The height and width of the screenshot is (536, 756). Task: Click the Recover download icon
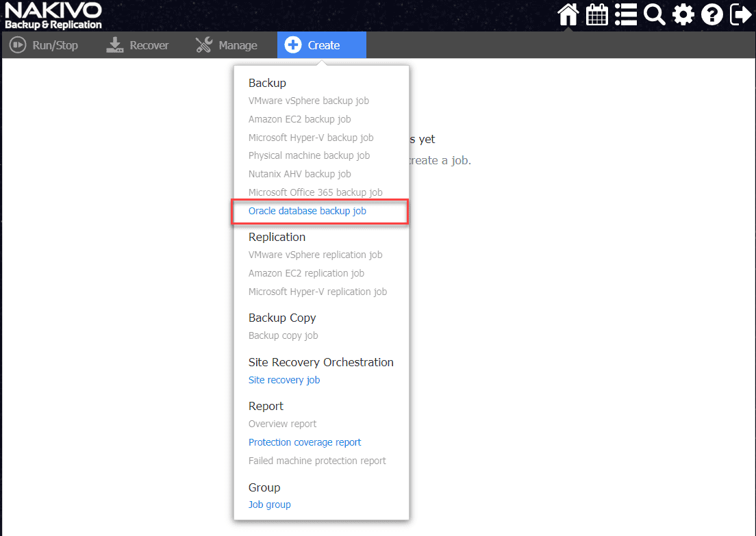(x=115, y=45)
